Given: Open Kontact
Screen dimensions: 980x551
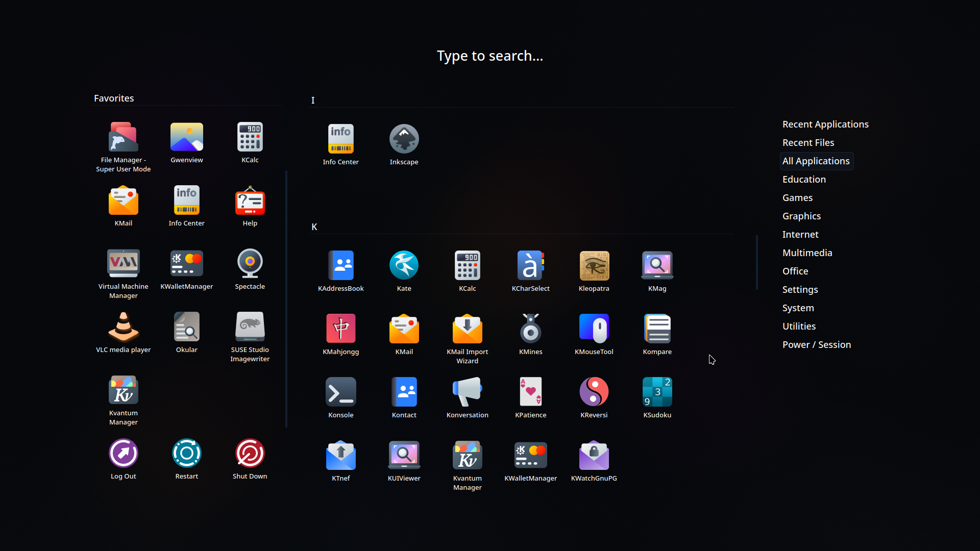Looking at the screenshot, I should coord(404,398).
